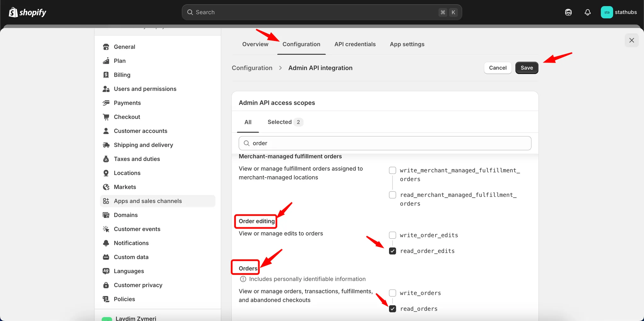Click the Checkout cart icon

[x=106, y=117]
